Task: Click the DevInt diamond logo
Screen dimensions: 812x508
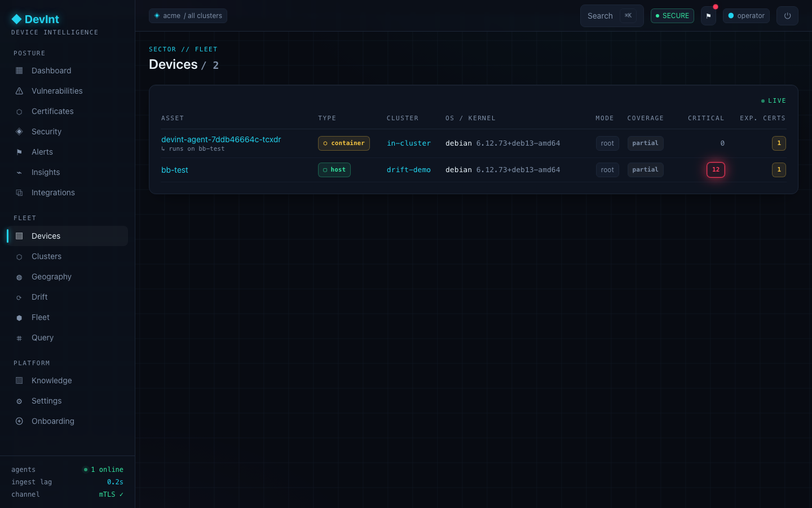Action: click(16, 19)
